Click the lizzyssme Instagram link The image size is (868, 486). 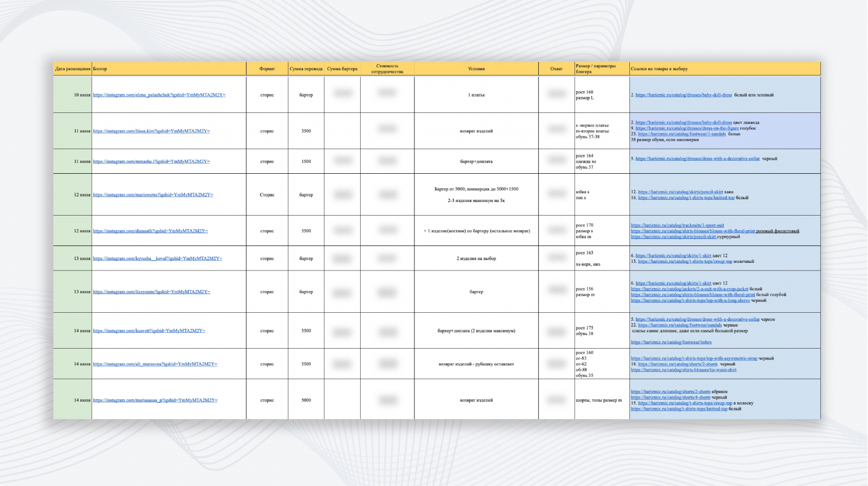151,292
